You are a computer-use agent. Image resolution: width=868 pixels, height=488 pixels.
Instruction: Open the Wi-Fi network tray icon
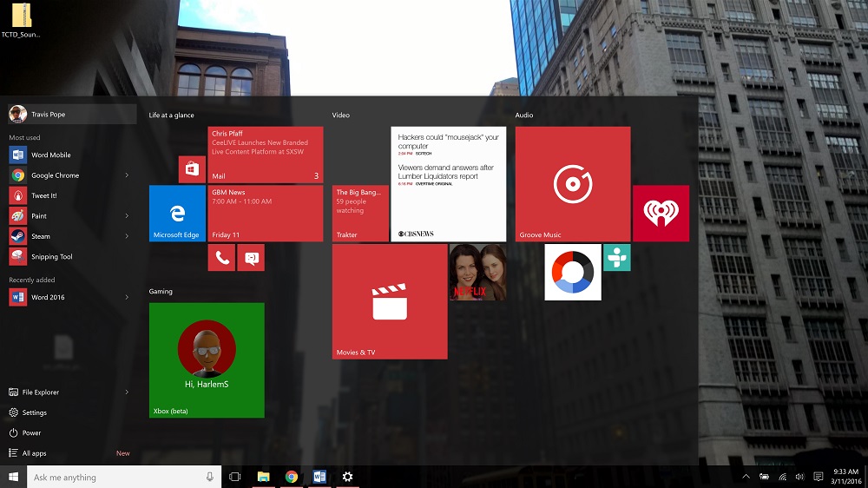click(x=782, y=477)
